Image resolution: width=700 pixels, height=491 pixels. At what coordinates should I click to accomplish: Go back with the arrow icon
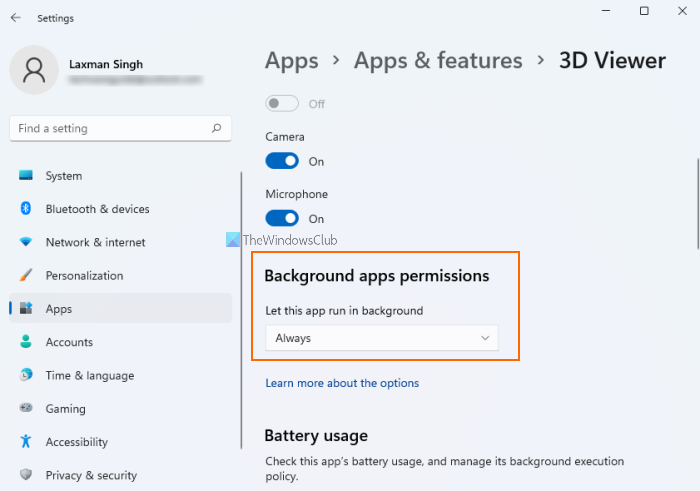(16, 18)
